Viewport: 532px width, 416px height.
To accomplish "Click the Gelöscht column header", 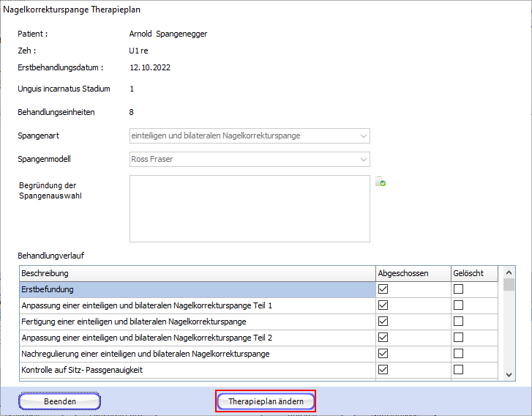I will (473, 273).
